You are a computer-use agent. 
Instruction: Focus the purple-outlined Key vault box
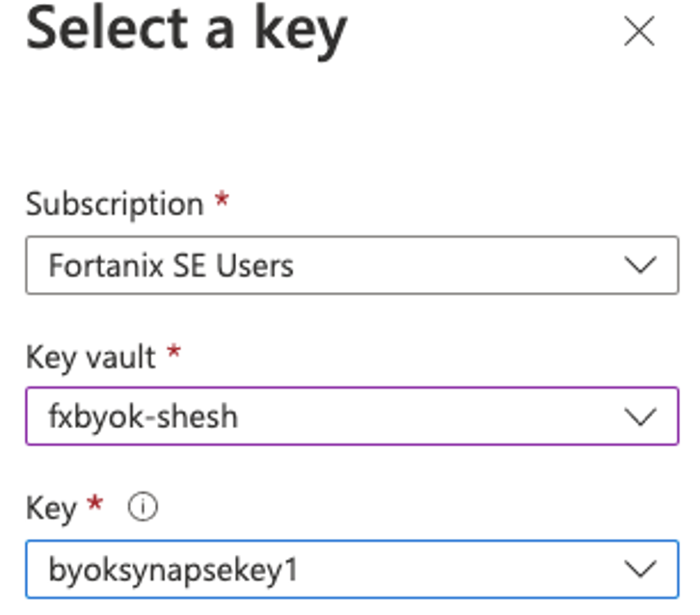click(352, 416)
